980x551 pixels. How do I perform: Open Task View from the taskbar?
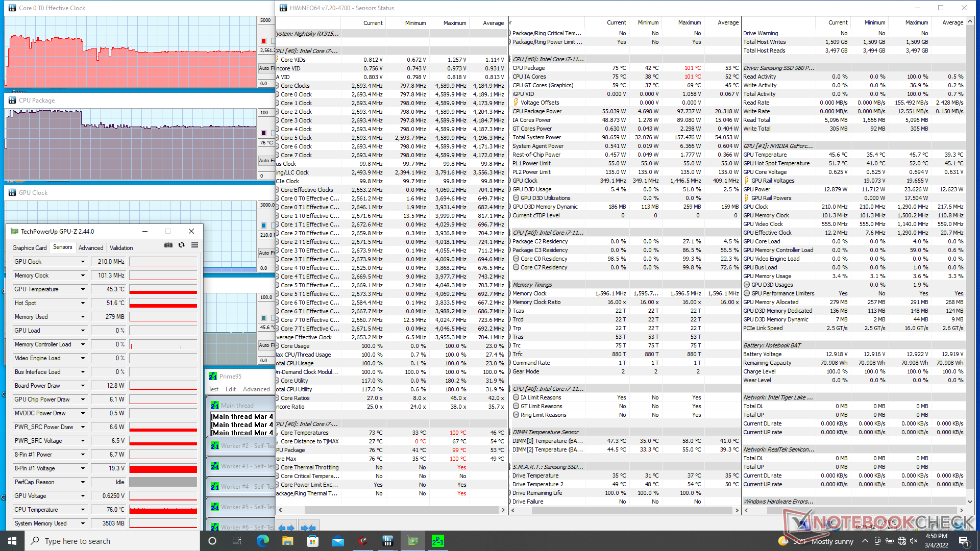[237, 541]
